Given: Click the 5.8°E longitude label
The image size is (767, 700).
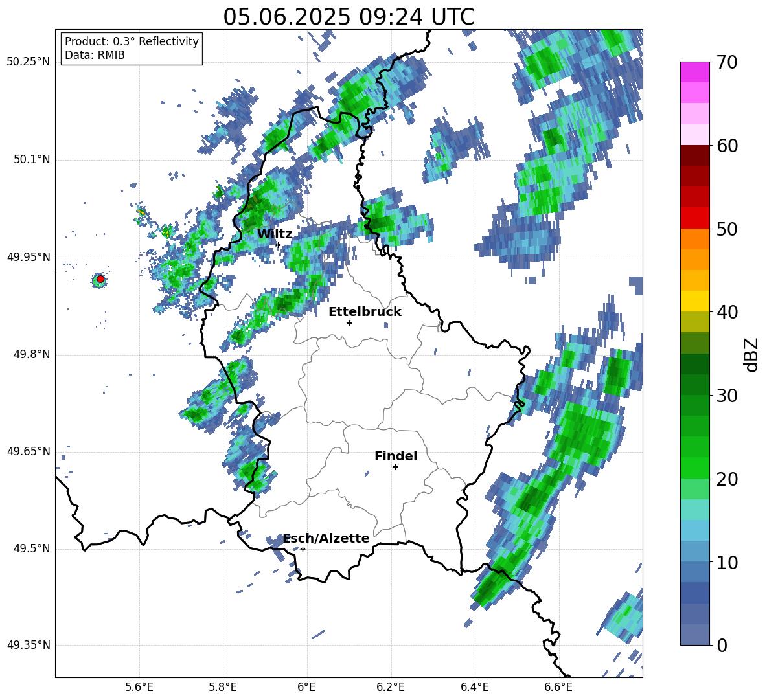Looking at the screenshot, I should click(x=223, y=688).
